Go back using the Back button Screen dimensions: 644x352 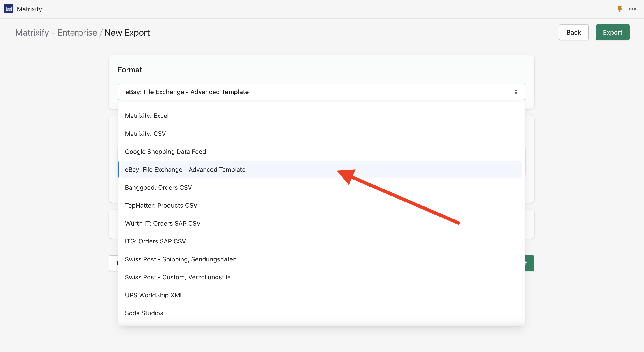click(x=574, y=32)
